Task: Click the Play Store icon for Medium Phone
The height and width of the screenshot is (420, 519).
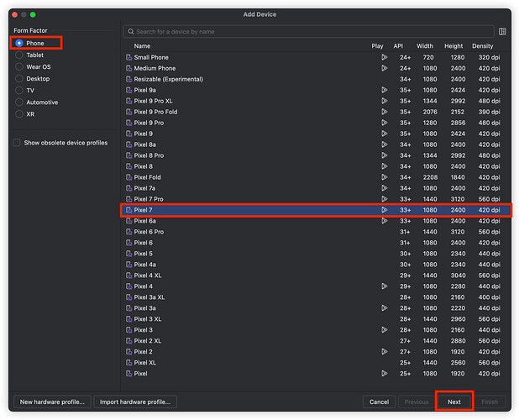Action: point(384,68)
